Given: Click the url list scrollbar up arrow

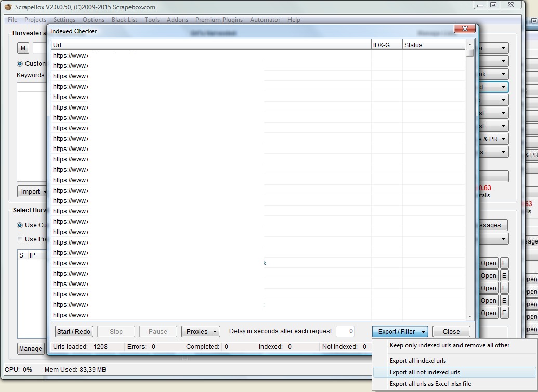Looking at the screenshot, I should (x=470, y=44).
